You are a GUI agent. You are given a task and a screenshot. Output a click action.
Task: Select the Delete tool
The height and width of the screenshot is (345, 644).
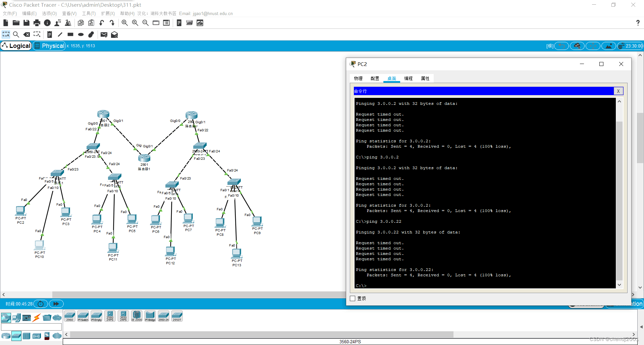26,34
